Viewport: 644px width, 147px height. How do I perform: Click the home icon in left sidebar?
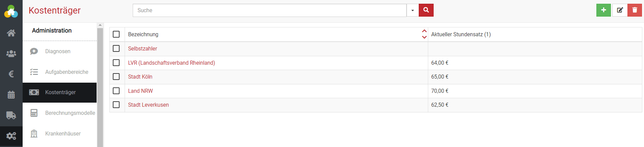[x=11, y=33]
